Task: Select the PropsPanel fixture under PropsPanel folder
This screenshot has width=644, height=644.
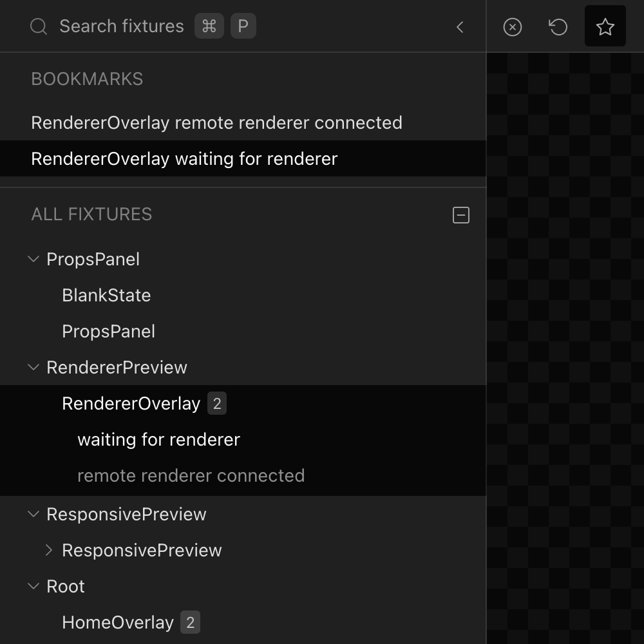Action: (x=108, y=332)
